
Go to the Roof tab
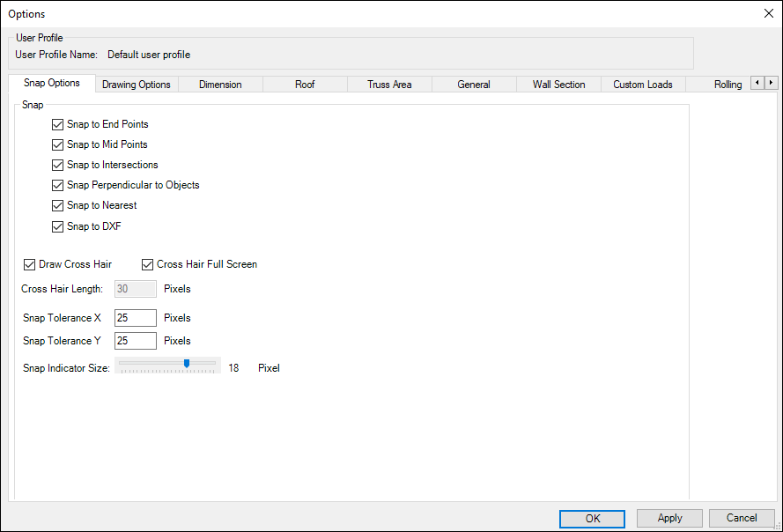(305, 85)
